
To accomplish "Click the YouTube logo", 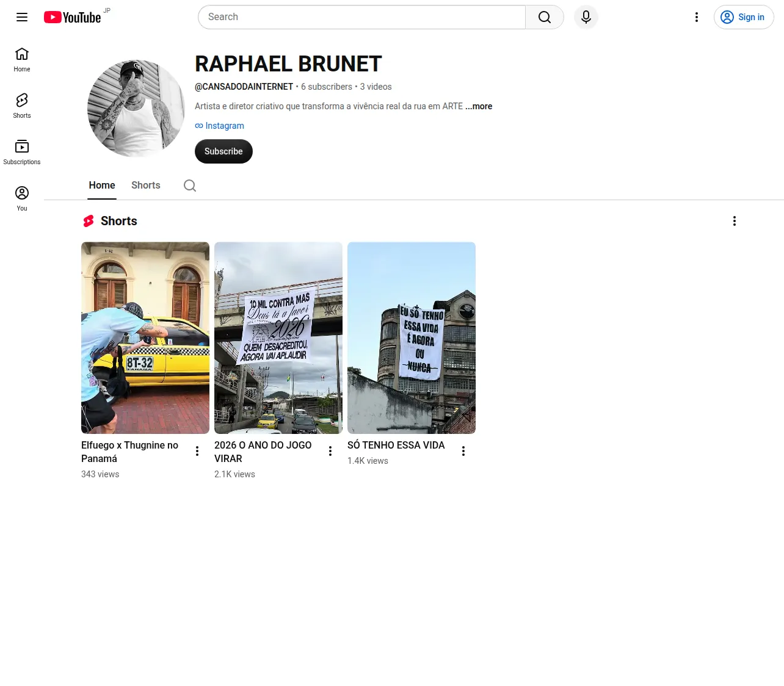I will coord(72,17).
